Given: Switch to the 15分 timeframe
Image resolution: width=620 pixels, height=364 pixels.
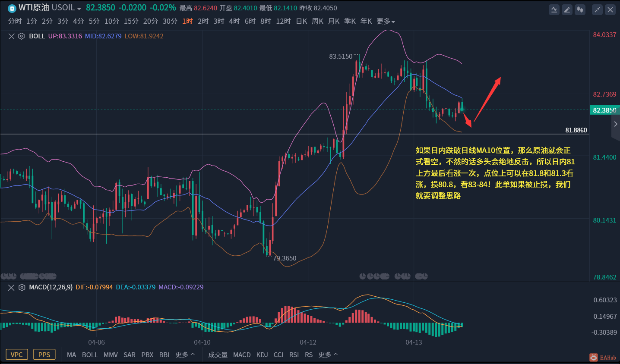Looking at the screenshot, I should (131, 21).
